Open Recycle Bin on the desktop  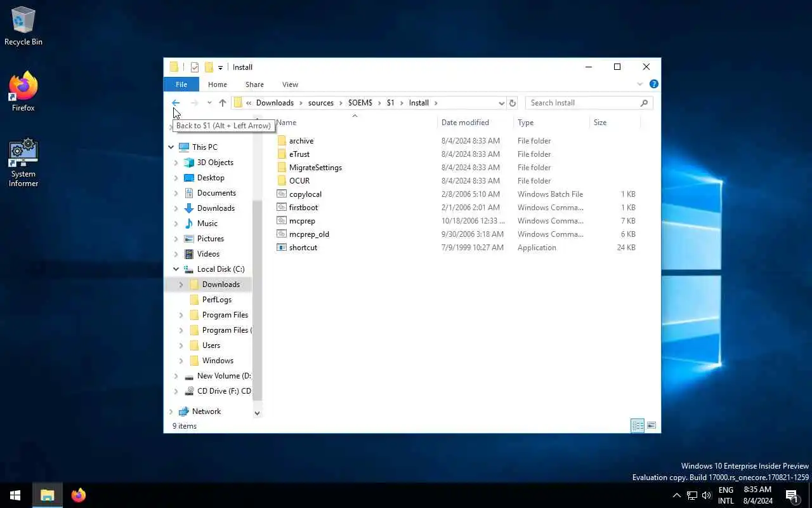pyautogui.click(x=23, y=26)
